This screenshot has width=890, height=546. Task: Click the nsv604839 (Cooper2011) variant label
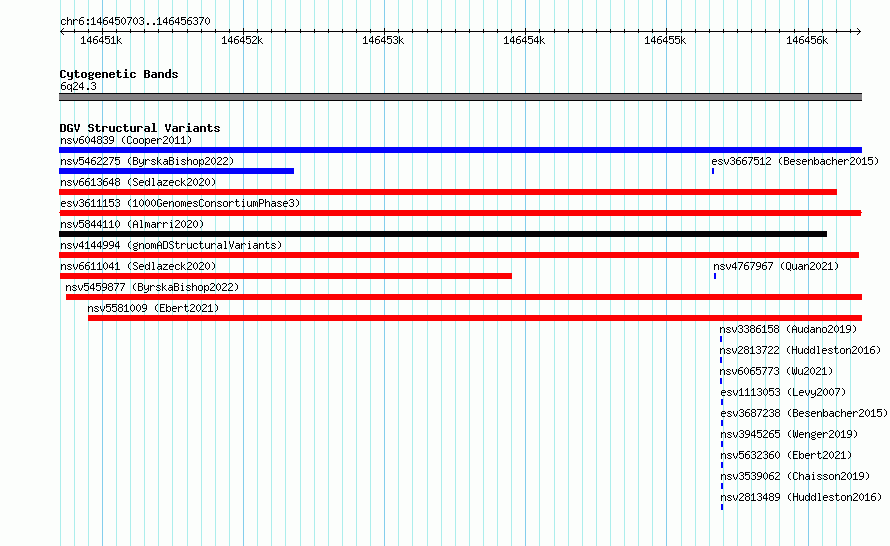click(126, 140)
